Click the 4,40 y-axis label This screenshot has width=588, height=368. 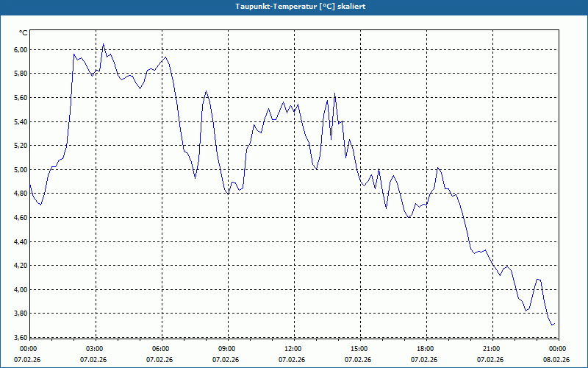(21, 241)
